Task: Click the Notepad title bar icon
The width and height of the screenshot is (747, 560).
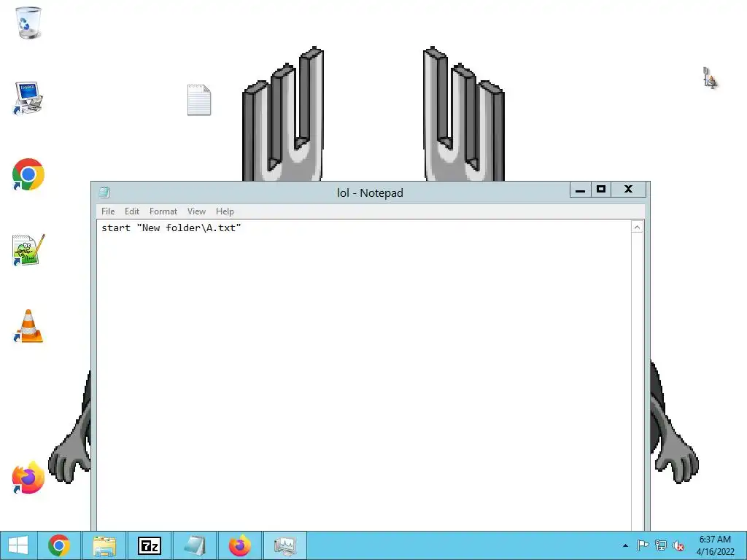Action: tap(104, 192)
